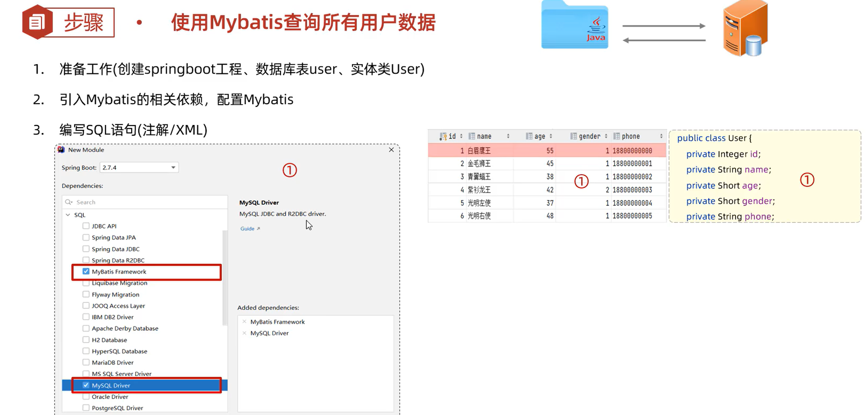The width and height of the screenshot is (868, 415).
Task: Check the Spring Data JPA checkbox
Action: pos(86,238)
